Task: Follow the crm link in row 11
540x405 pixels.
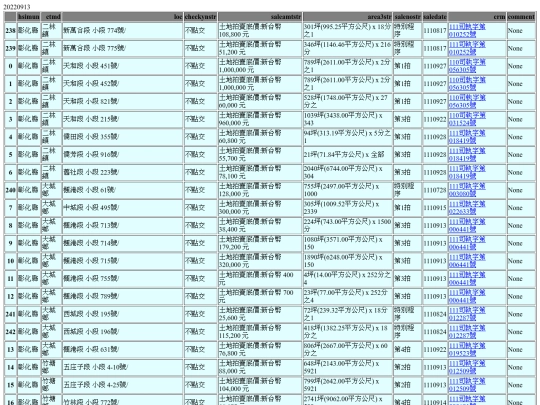Action: click(467, 279)
